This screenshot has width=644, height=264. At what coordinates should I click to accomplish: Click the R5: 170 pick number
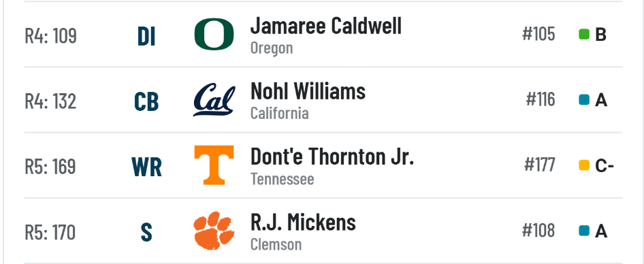(x=50, y=233)
